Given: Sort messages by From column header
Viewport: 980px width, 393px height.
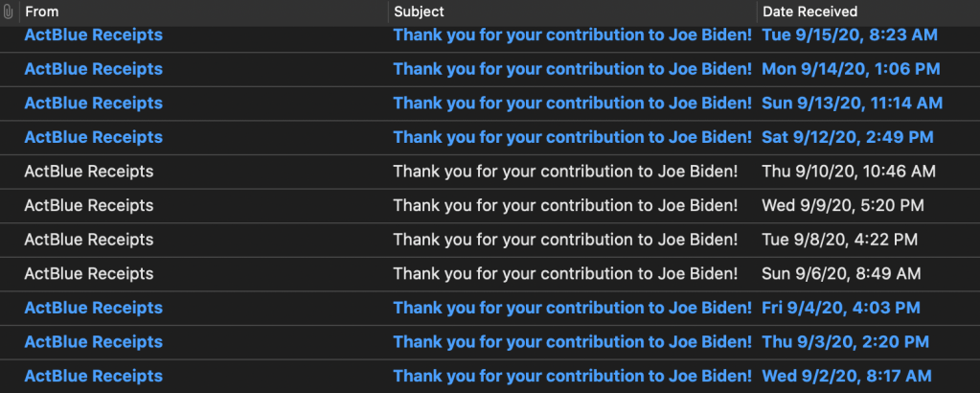Looking at the screenshot, I should (41, 12).
